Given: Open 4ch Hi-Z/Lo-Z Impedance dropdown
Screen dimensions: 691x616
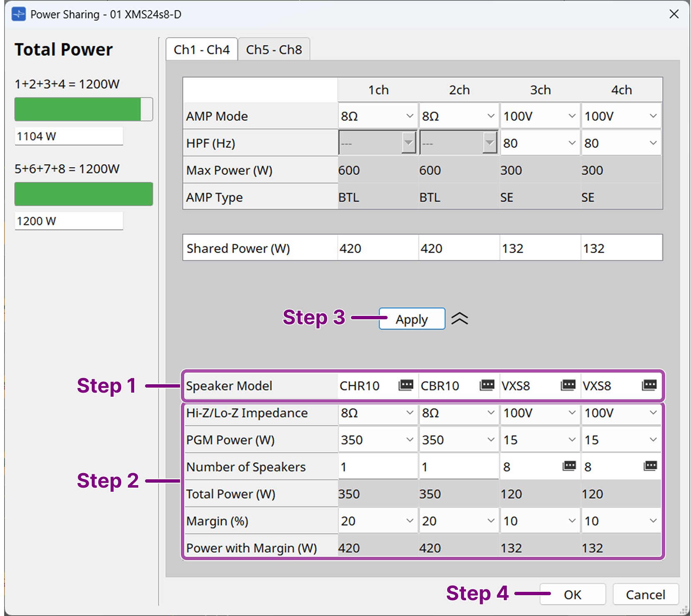Looking at the screenshot, I should pos(621,413).
